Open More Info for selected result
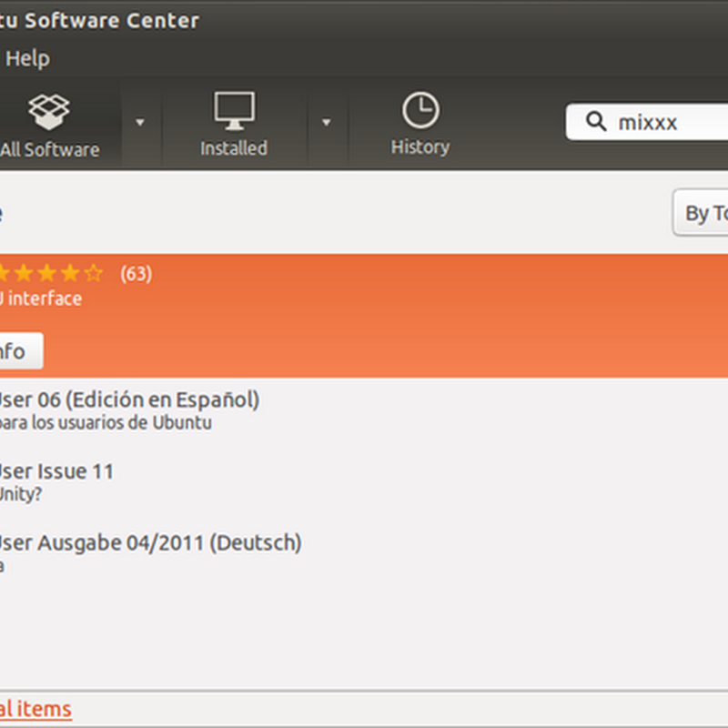This screenshot has width=728, height=728. 21,351
